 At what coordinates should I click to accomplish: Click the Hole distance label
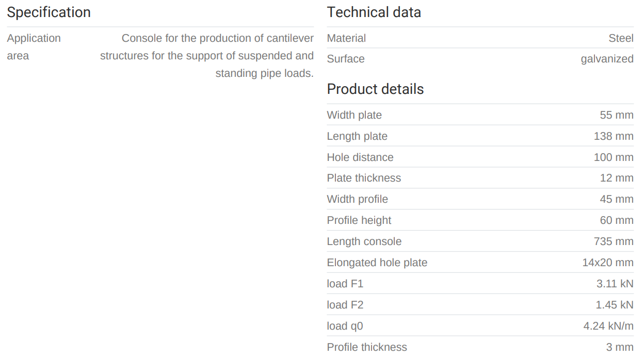click(x=360, y=157)
